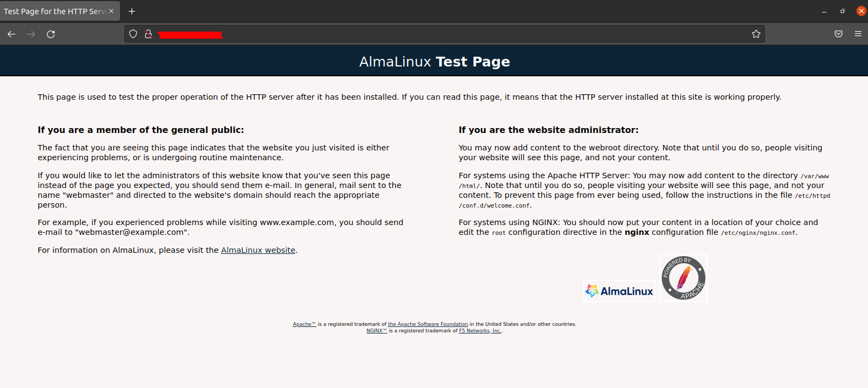Show connection security info via lock icon
The image size is (868, 388).
pyautogui.click(x=148, y=34)
